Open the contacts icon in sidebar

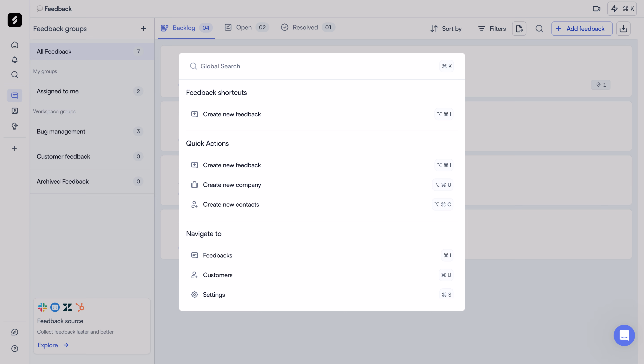click(15, 111)
